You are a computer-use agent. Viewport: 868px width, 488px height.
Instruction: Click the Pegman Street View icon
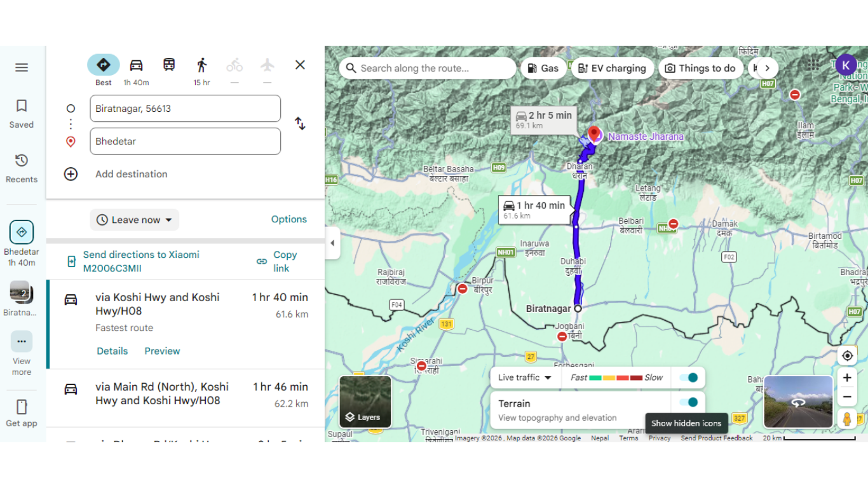(x=847, y=419)
